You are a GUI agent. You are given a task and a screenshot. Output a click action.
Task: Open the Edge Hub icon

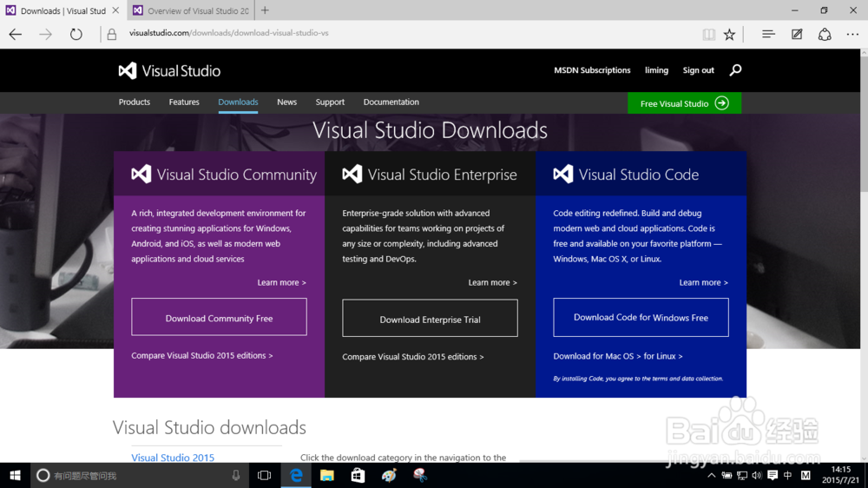click(768, 35)
